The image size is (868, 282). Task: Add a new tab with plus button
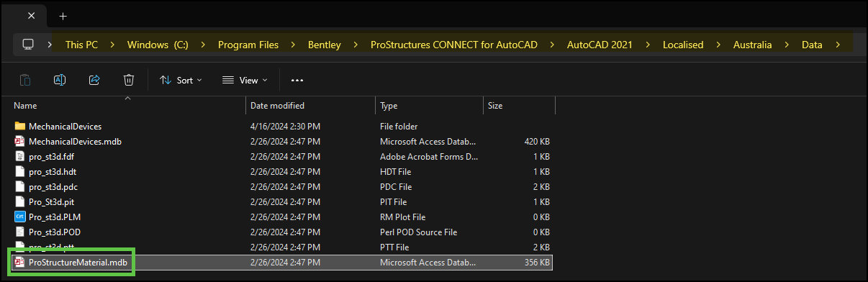(63, 15)
